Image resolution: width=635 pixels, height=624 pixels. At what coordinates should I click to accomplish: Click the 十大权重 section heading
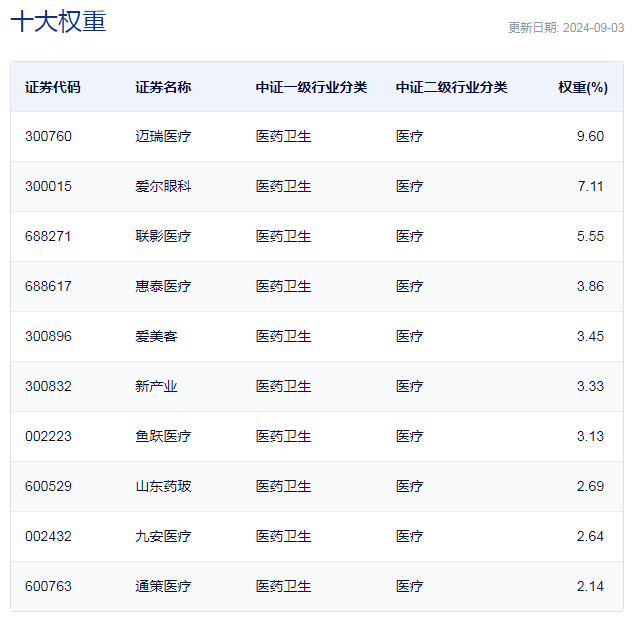[x=58, y=21]
